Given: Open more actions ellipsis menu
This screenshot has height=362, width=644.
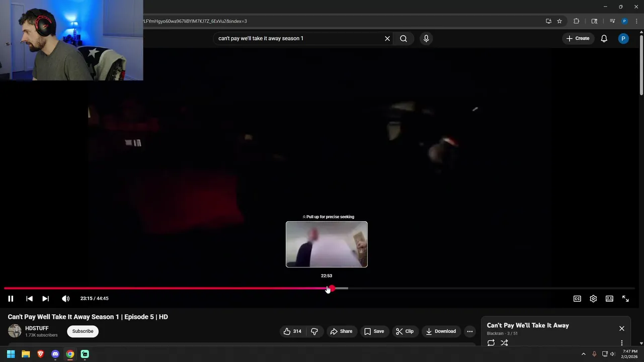Looking at the screenshot, I should 469,331.
